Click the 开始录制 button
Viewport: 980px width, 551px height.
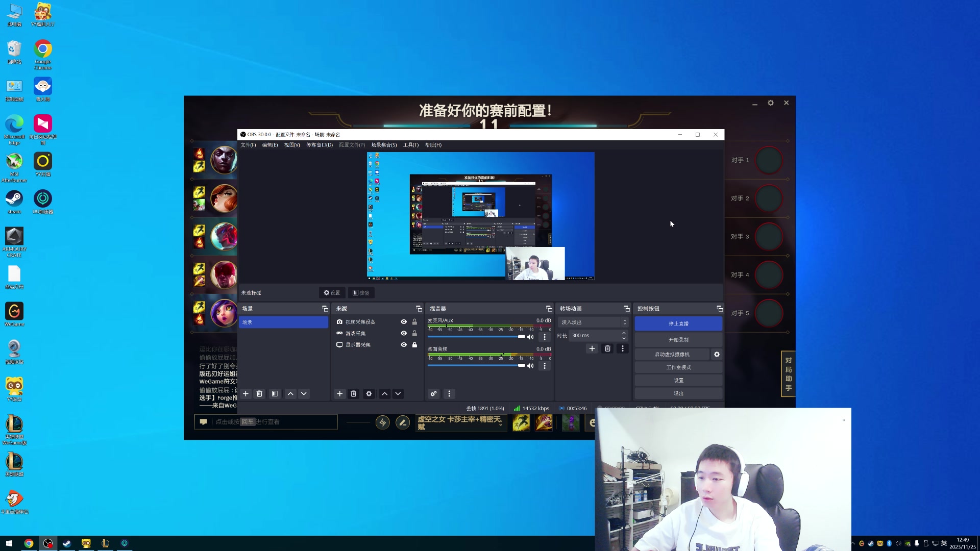pyautogui.click(x=678, y=340)
